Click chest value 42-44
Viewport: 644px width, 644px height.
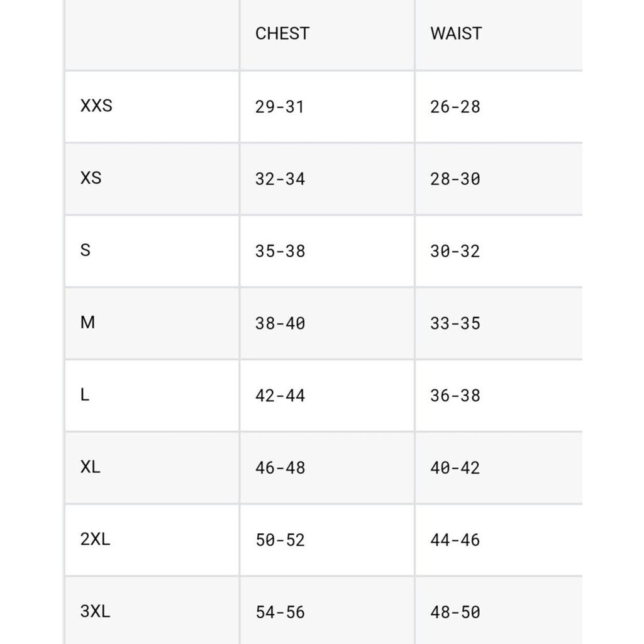280,396
